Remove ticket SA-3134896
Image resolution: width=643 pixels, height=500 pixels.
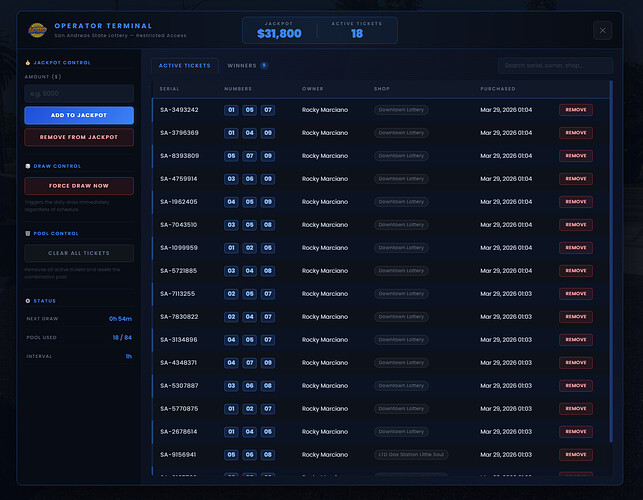(576, 340)
